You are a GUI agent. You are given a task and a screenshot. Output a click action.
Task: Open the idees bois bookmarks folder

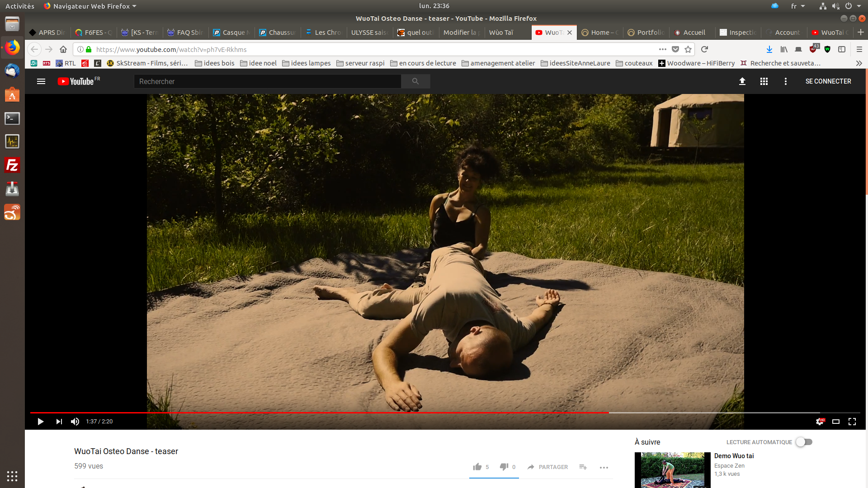click(x=215, y=63)
